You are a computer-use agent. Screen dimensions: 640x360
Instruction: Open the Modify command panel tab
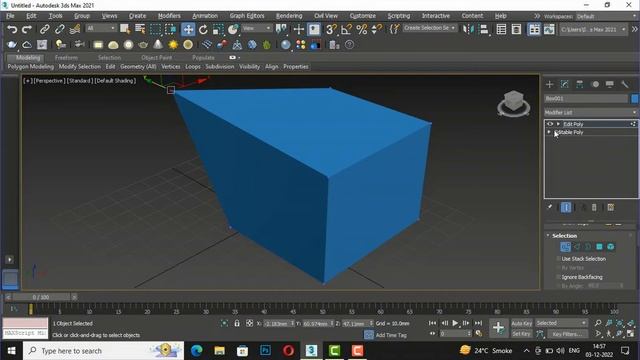pyautogui.click(x=564, y=84)
